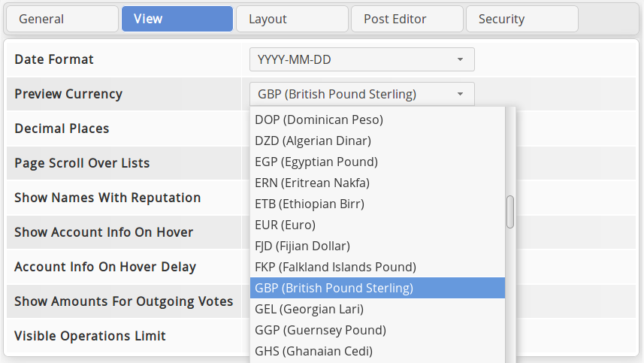
Task: Select the View tab
Action: coord(177,19)
